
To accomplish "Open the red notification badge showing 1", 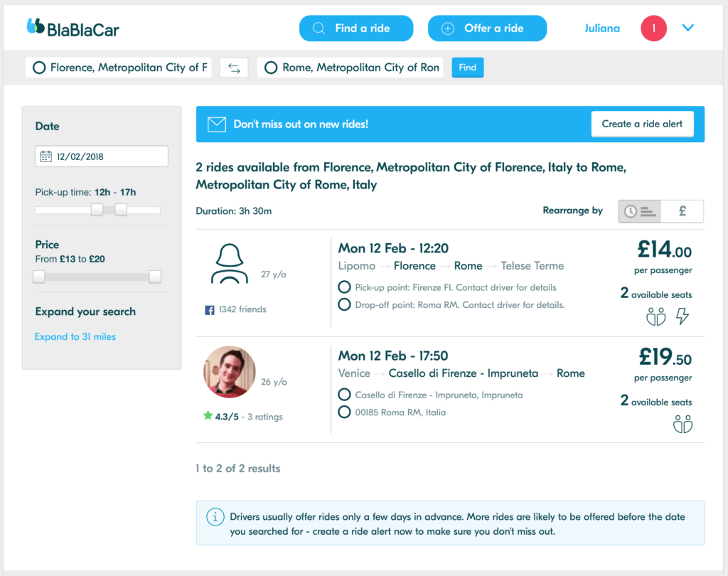I will [x=653, y=28].
